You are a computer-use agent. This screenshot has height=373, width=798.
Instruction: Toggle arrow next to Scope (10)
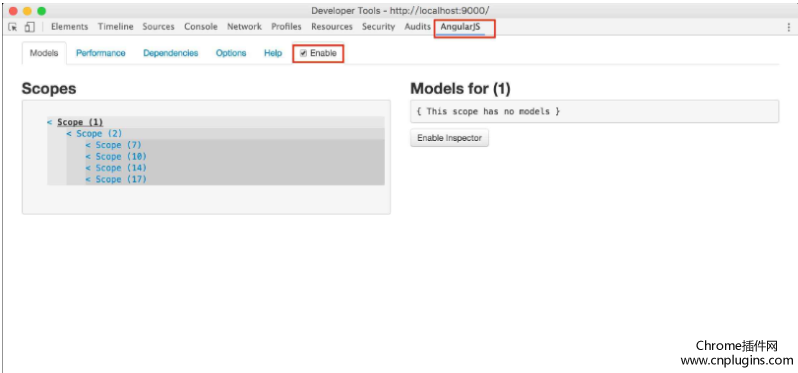88,156
